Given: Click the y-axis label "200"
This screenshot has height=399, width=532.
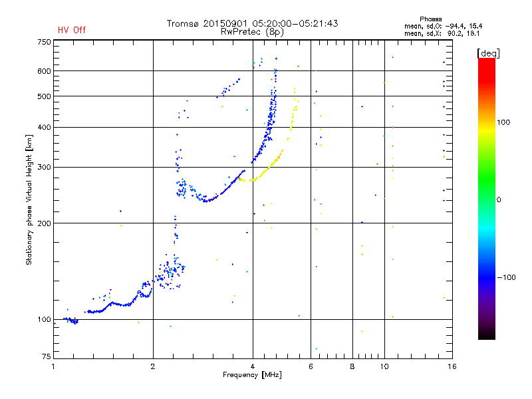Looking at the screenshot, I should pos(44,223).
